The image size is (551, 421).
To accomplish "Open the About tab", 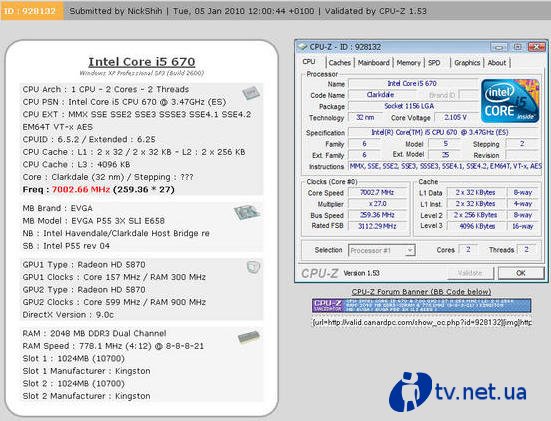I will [x=497, y=63].
